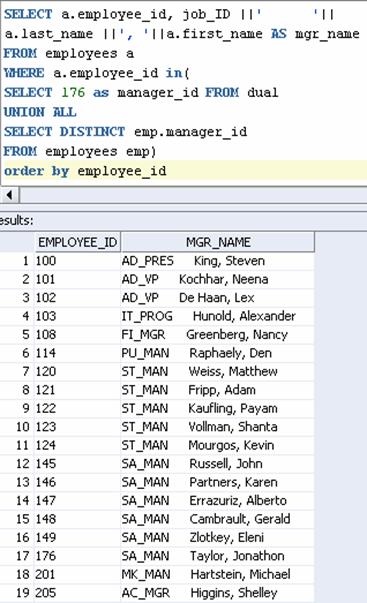The image size is (367, 603).
Task: Click the horizontal scrollbar track of the editor
Action: pos(193,195)
